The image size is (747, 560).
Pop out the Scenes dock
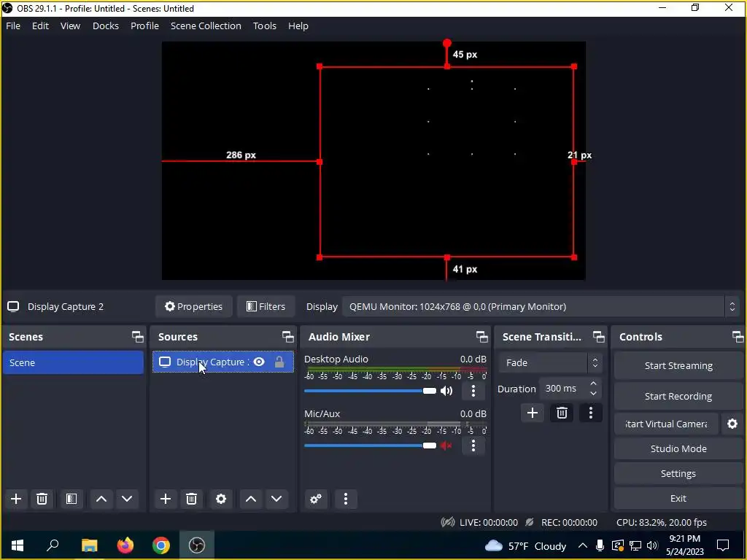tap(138, 337)
